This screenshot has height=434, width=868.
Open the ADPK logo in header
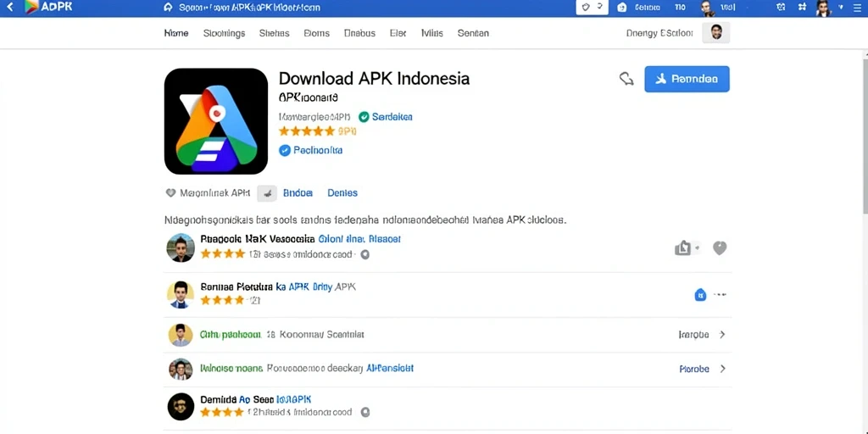48,7
